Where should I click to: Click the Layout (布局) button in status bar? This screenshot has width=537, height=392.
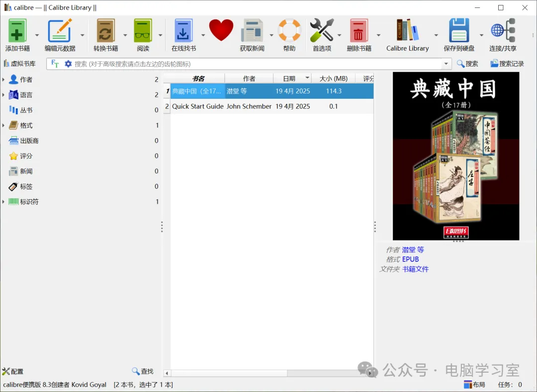point(474,385)
